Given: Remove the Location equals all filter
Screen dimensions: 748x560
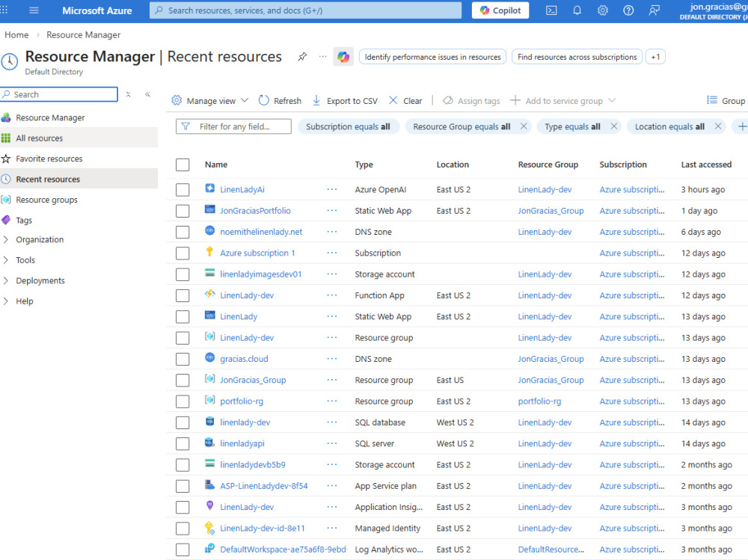Looking at the screenshot, I should (x=718, y=126).
